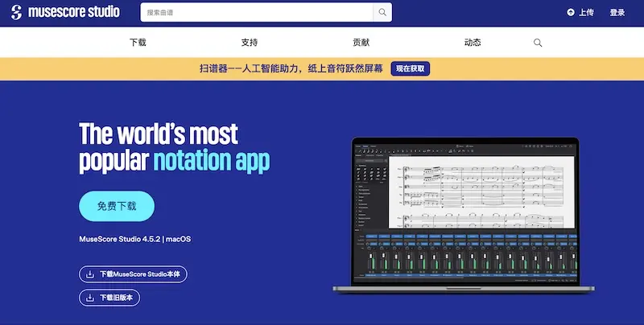The width and height of the screenshot is (644, 325).
Task: Click the search magnifier button in header
Action: (382, 12)
